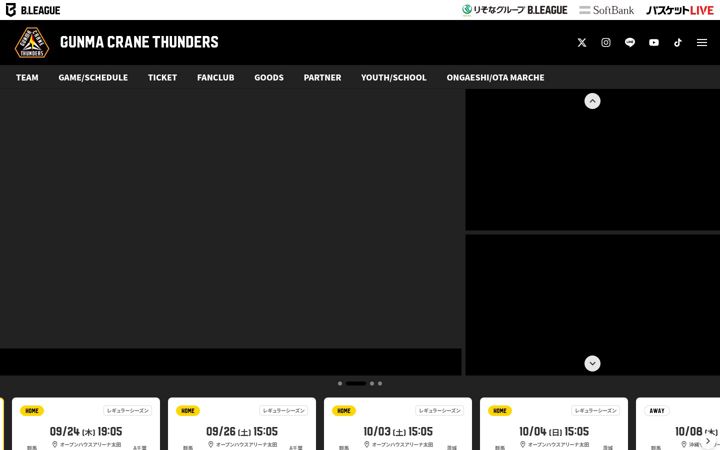Click レギュラーシーズン tag on 10/03 card

[x=439, y=411]
